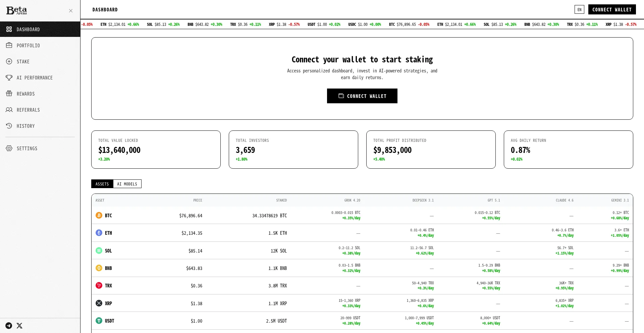Click the Deepseek 3.1 column header
This screenshot has width=644, height=333.
(423, 200)
